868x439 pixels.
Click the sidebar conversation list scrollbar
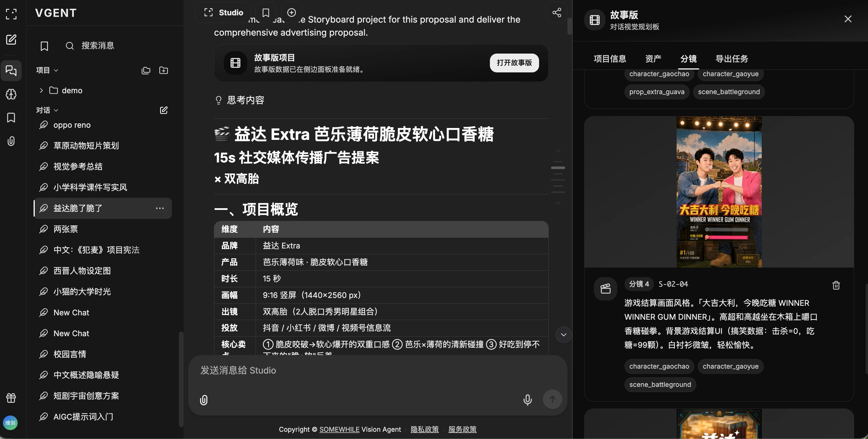181,379
